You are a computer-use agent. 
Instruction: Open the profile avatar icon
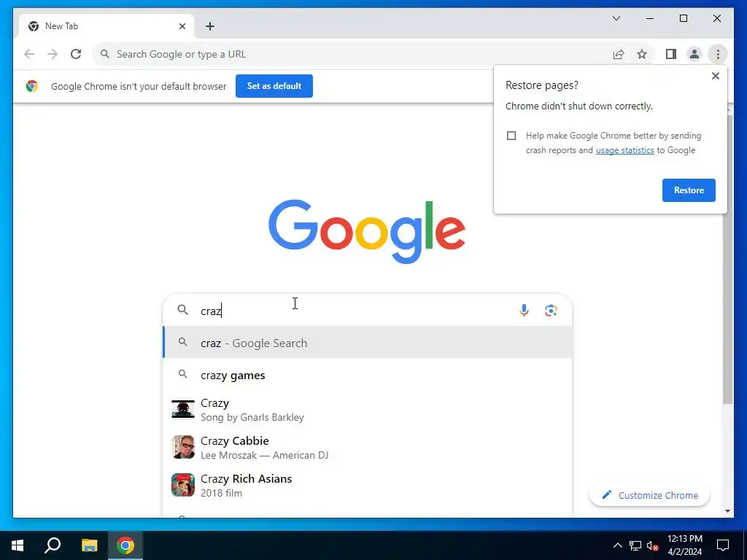tap(694, 54)
